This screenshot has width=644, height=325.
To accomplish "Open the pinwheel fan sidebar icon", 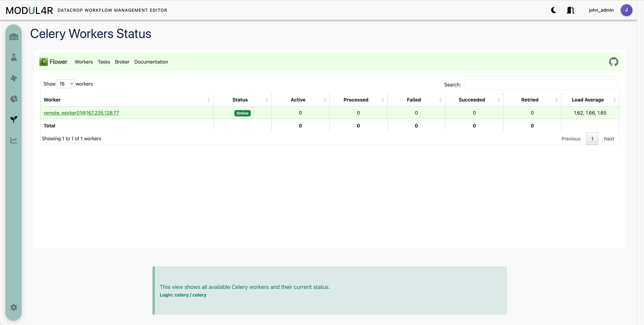I will coord(14,78).
